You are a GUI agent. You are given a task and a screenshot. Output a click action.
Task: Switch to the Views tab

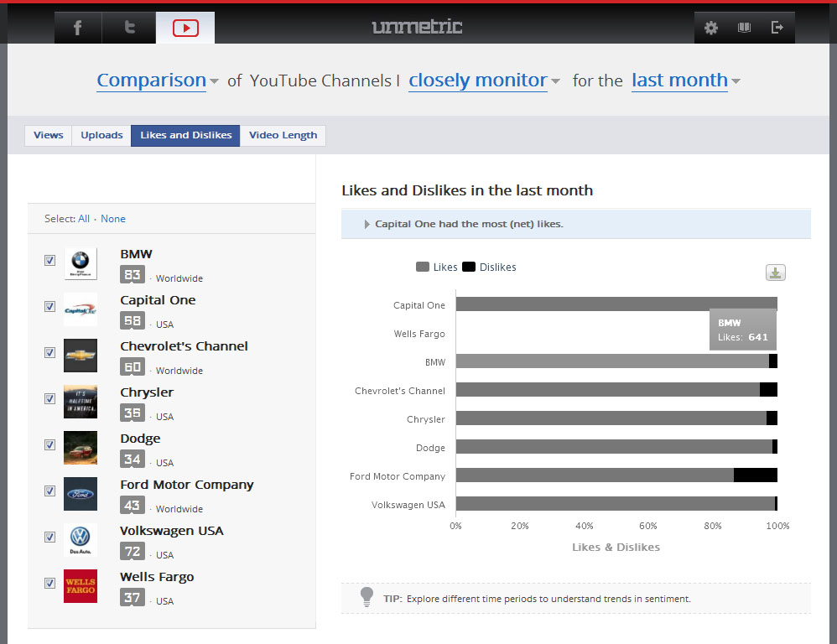(x=48, y=136)
